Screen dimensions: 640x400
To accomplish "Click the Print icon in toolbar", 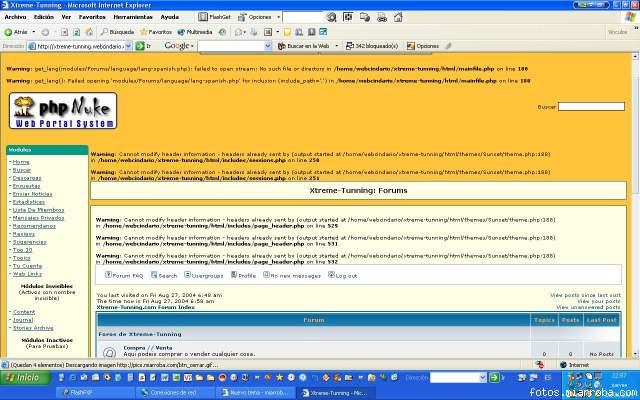I will point(254,32).
